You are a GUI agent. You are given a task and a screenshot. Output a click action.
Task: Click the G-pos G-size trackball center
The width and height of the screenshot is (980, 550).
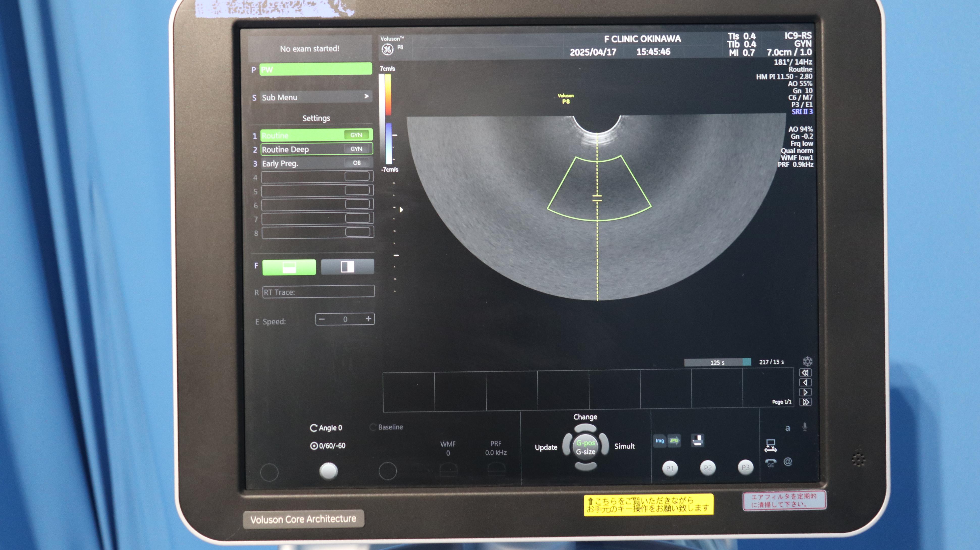pyautogui.click(x=586, y=447)
